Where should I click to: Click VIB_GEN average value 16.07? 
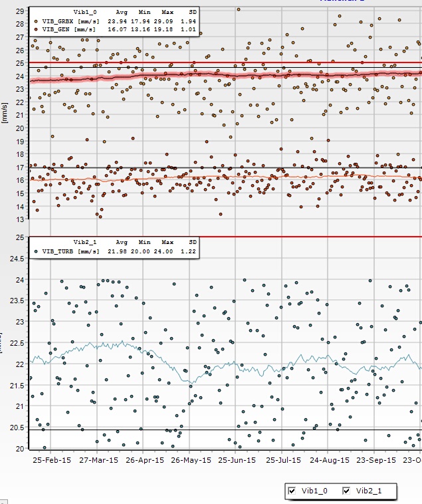117,29
